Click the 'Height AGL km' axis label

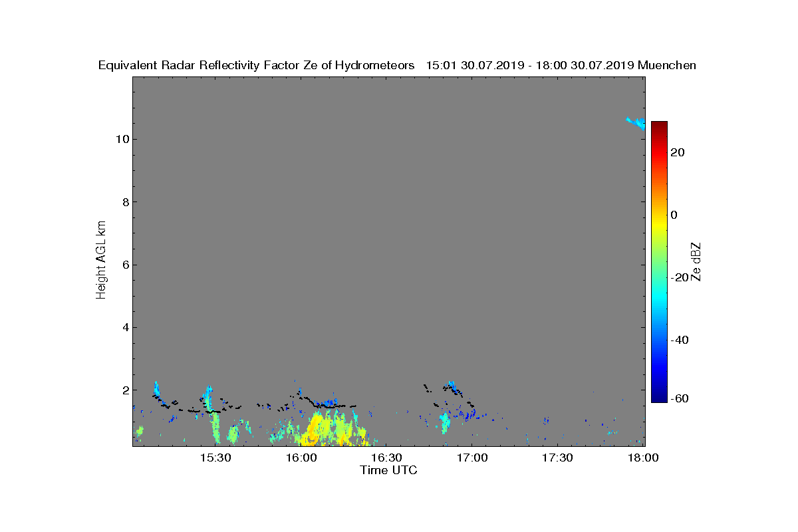[101, 261]
